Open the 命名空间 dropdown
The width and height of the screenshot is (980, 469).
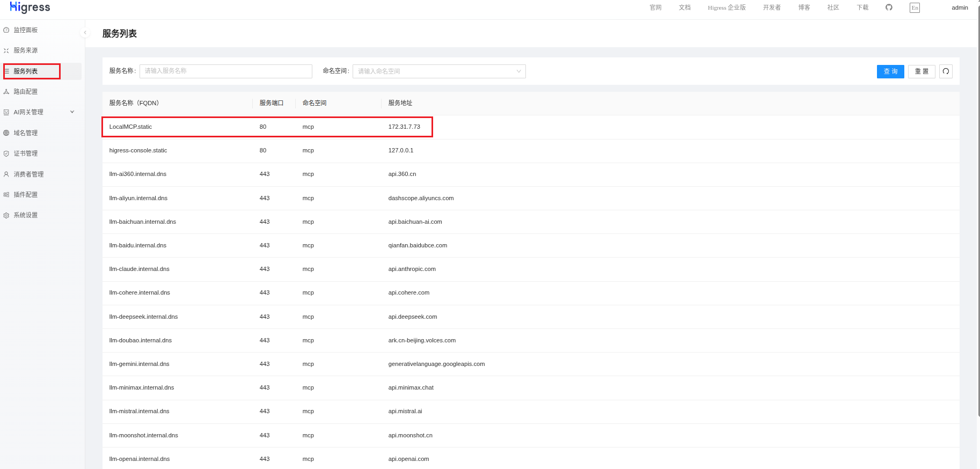point(439,71)
